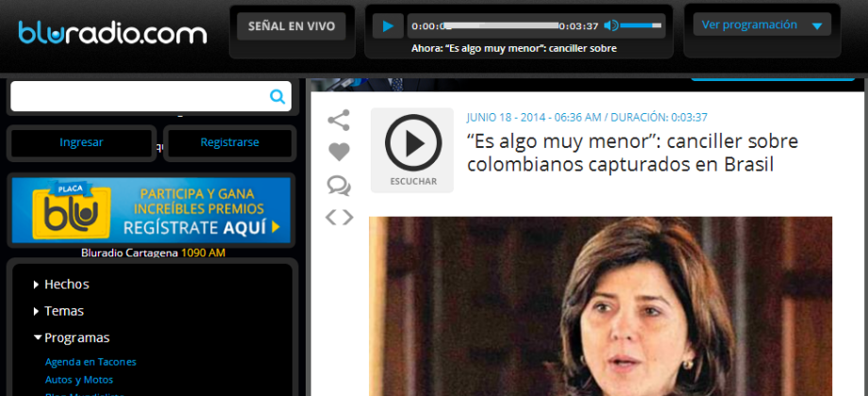Screen dimensions: 868x396
Task: Mute audio with the speaker icon
Action: click(x=610, y=25)
